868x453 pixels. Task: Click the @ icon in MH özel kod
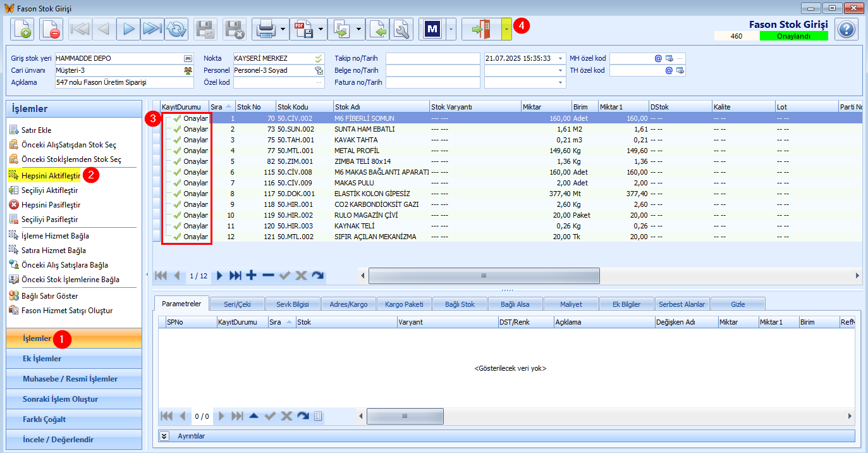(658, 58)
